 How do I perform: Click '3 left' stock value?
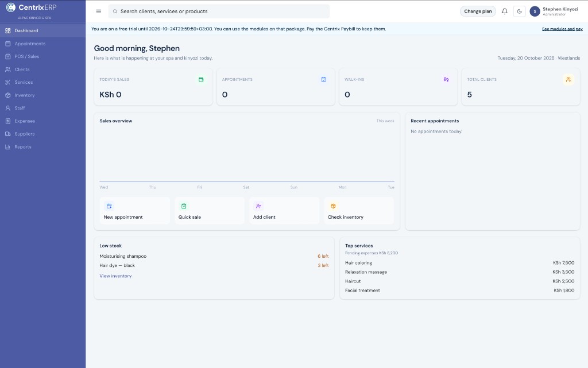point(323,265)
